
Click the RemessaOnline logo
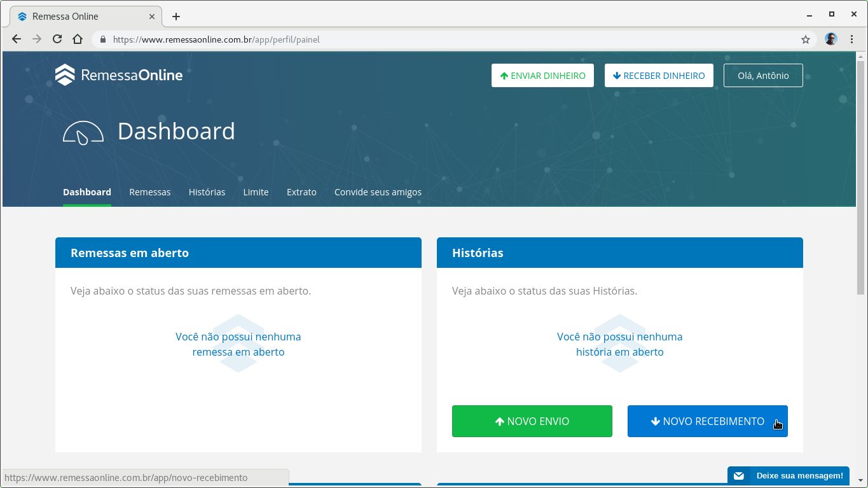[119, 75]
